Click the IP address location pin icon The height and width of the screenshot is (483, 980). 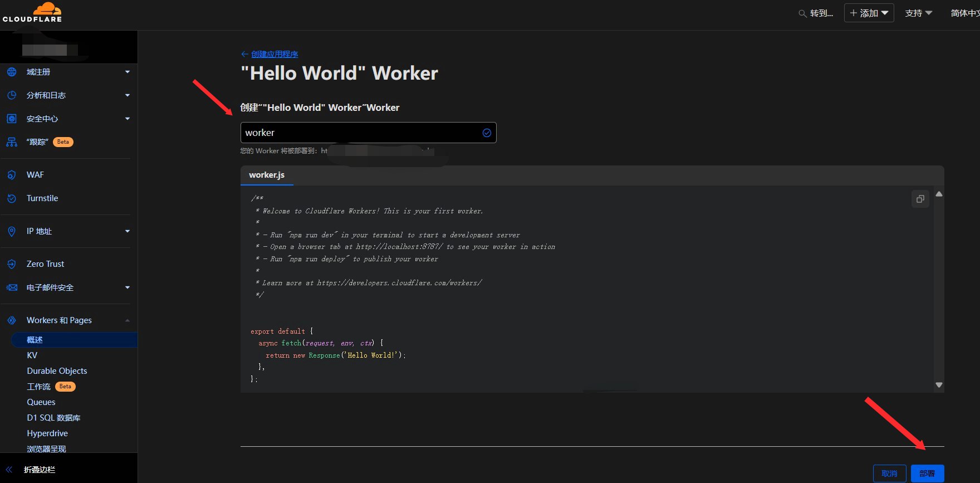click(12, 231)
